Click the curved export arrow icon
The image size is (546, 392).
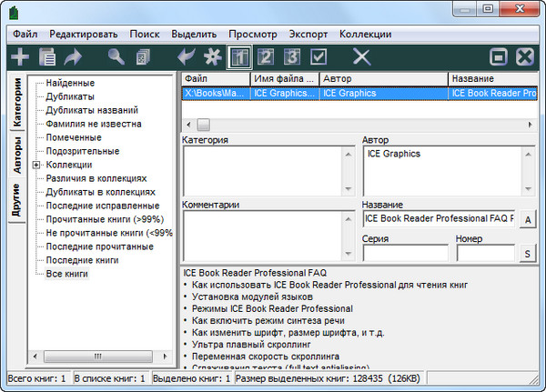point(71,57)
